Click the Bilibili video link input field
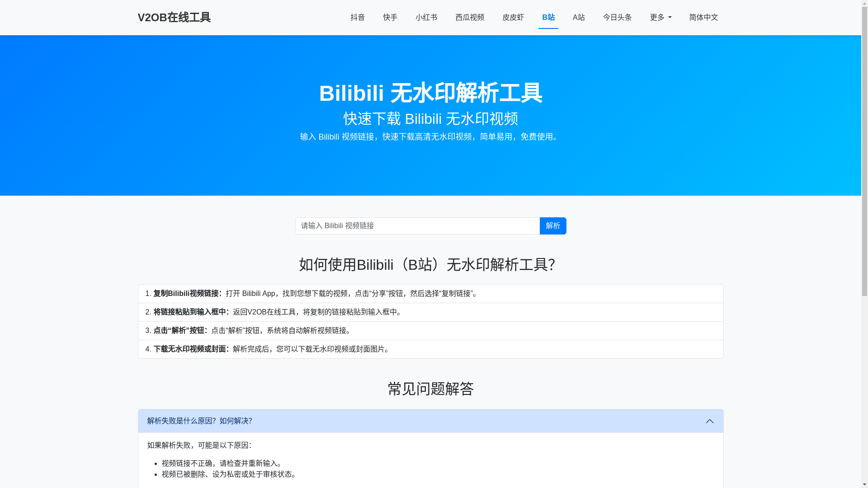The height and width of the screenshot is (488, 868). pyautogui.click(x=417, y=226)
